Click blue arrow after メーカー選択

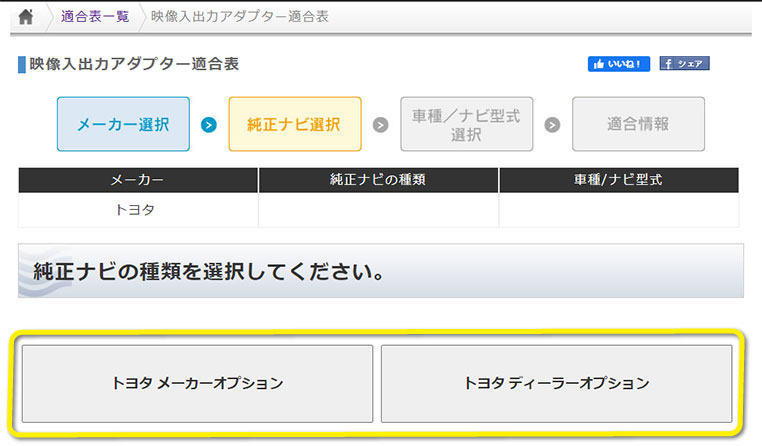pos(209,125)
